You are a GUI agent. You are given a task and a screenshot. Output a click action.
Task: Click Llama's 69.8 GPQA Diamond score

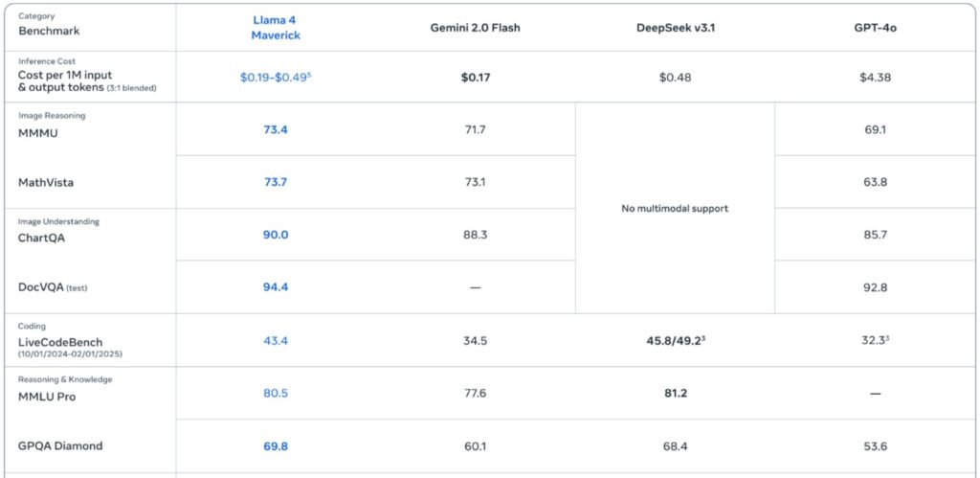276,445
